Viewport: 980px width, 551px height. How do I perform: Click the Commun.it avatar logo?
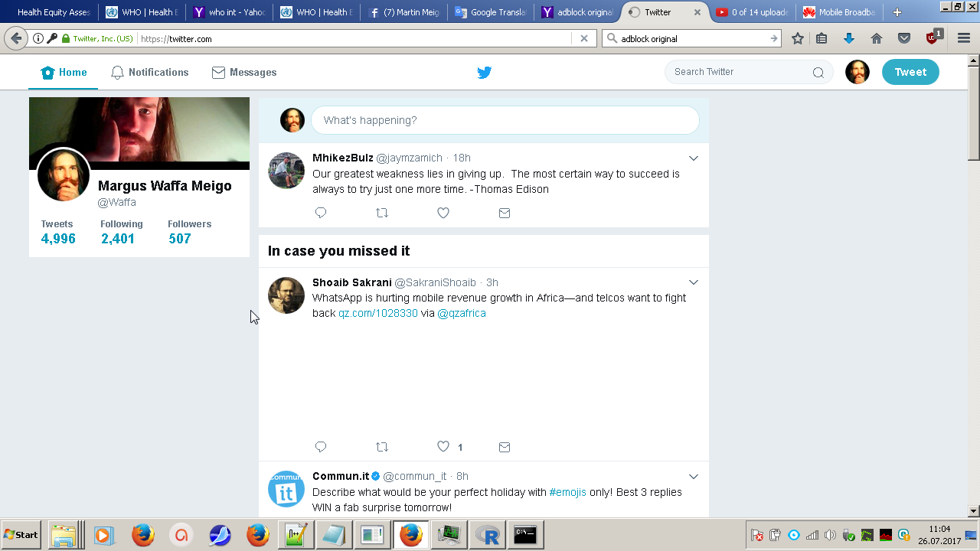pos(286,489)
